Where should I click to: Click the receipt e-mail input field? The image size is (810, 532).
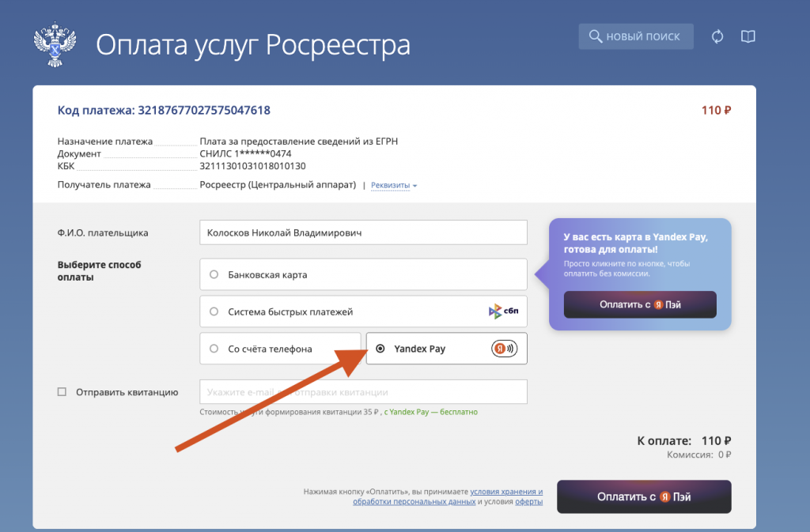(x=363, y=392)
